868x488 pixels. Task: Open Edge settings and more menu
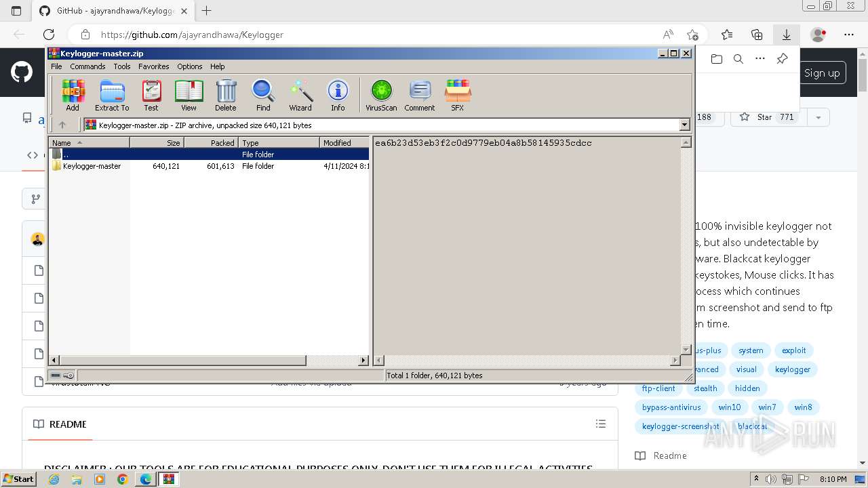849,35
